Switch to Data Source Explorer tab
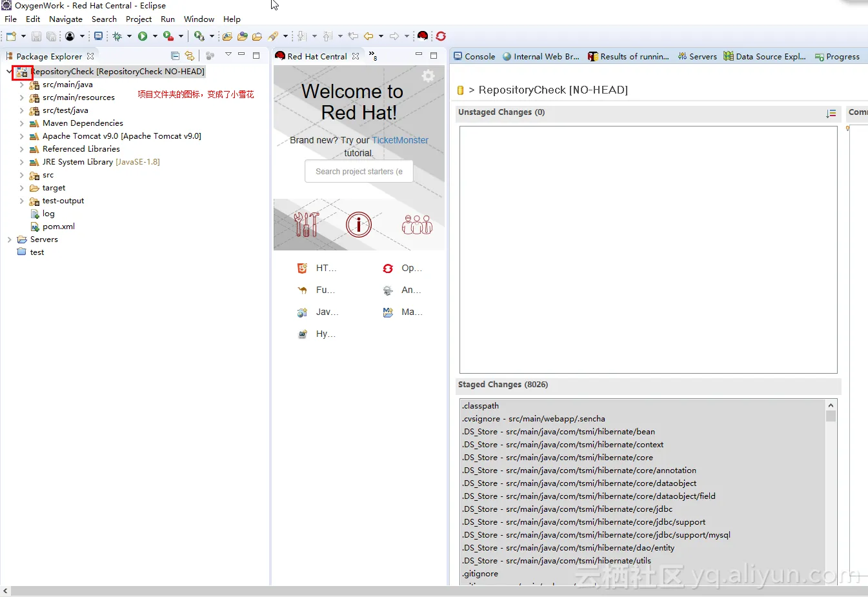The image size is (868, 597). [x=765, y=56]
